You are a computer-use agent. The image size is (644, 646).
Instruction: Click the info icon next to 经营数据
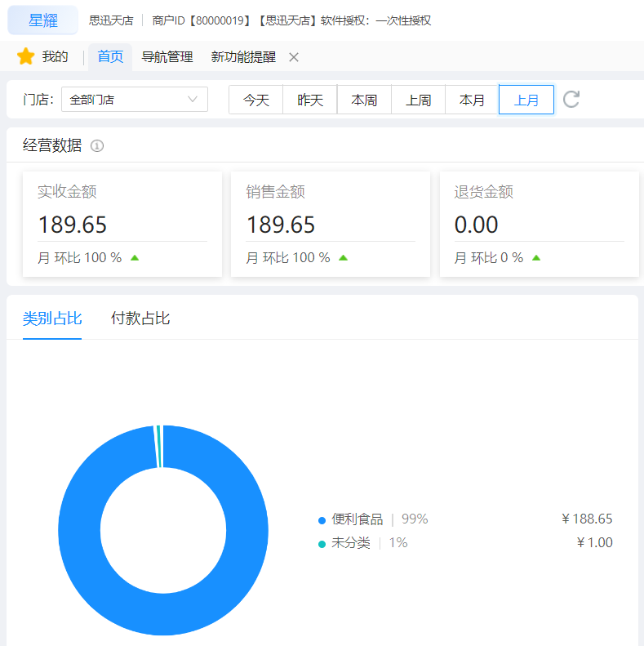[97, 146]
